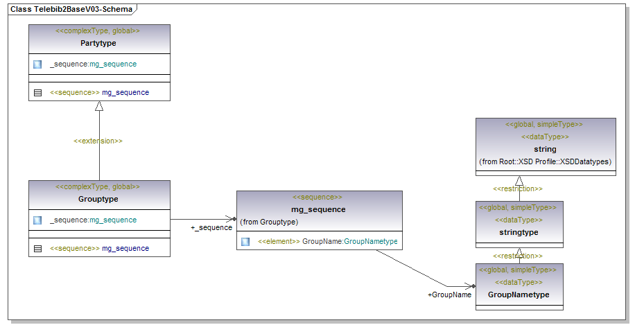Click <<restriction>> label between string and stringtype

coord(517,188)
